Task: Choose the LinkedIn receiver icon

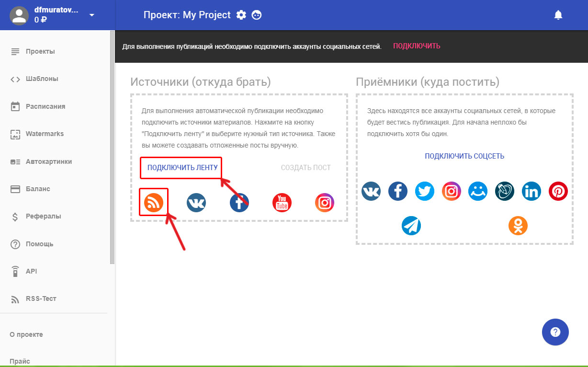Action: click(x=531, y=191)
